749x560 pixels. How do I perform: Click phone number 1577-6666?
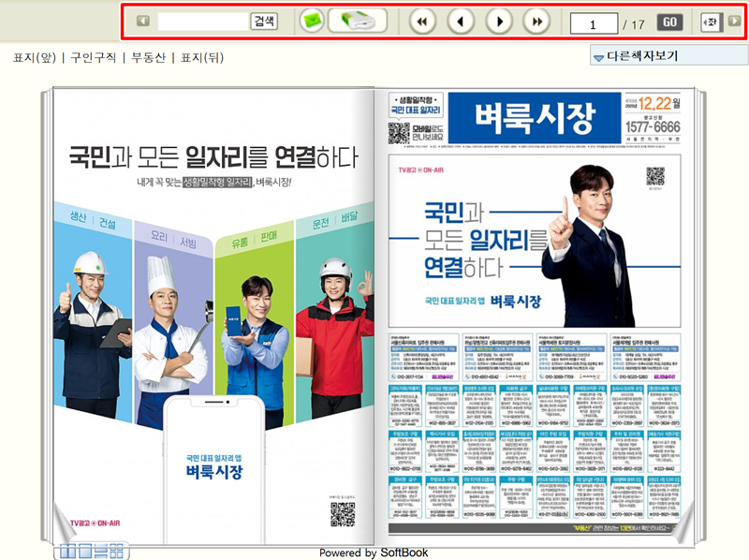653,126
